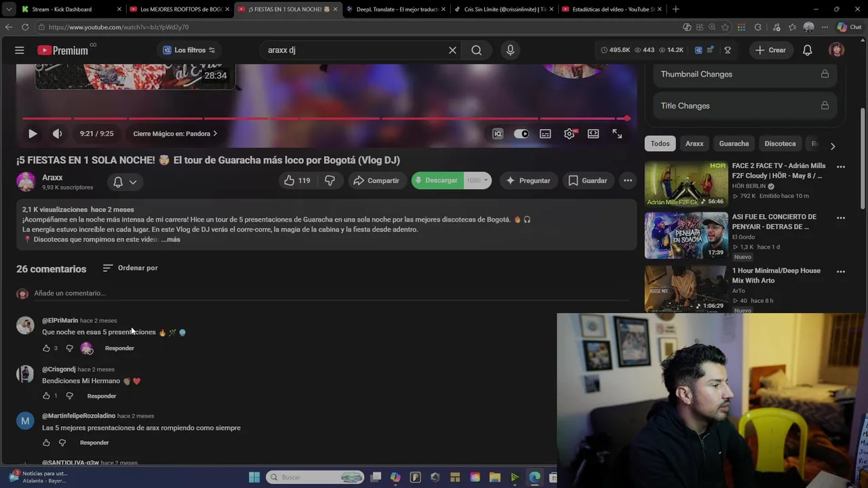868x488 pixels.
Task: Open the YouTube notifications bell
Action: coord(807,50)
